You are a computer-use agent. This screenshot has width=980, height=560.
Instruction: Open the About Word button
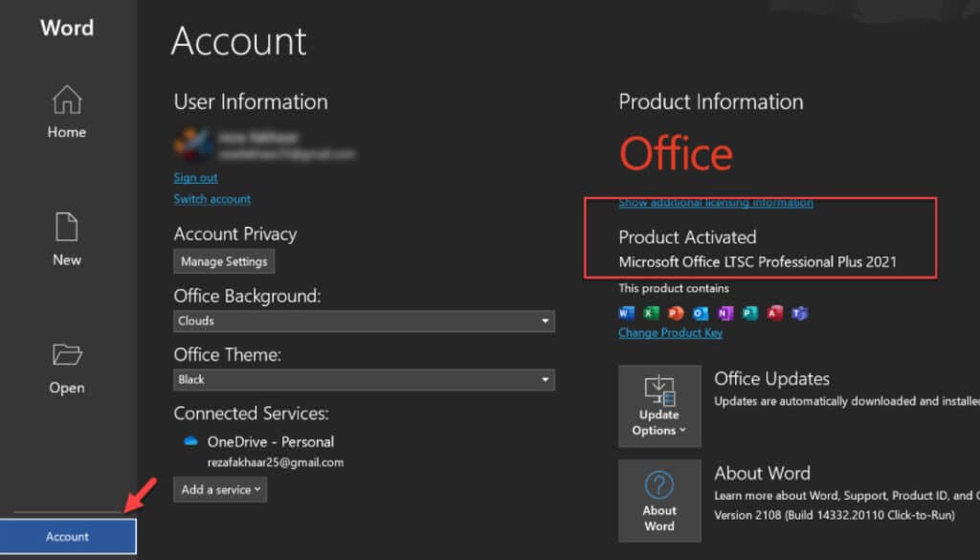click(x=659, y=501)
